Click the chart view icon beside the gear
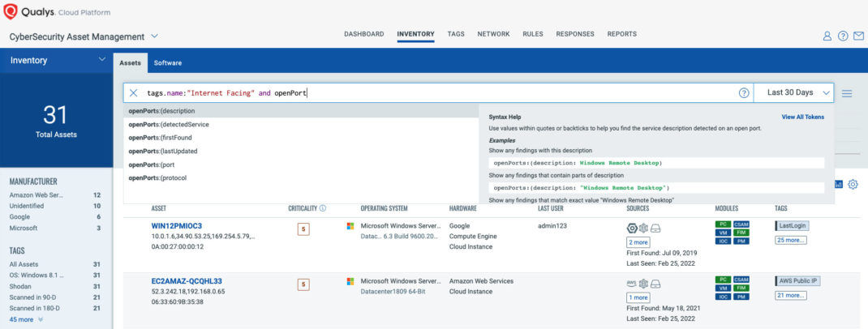 point(839,184)
